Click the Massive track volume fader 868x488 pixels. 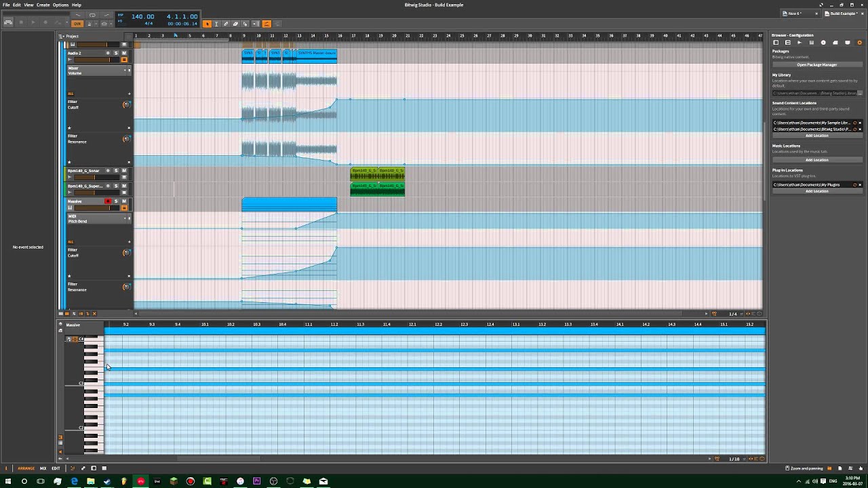97,208
